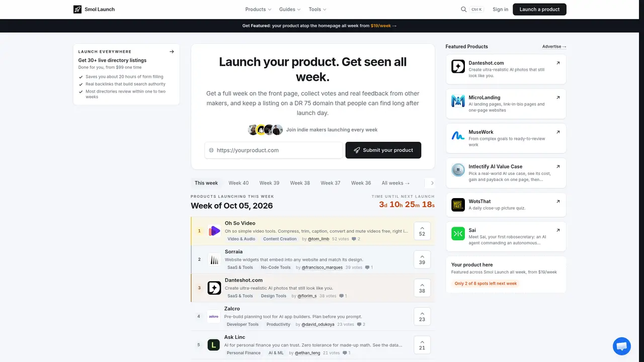Expand the Products menu

coord(258,9)
